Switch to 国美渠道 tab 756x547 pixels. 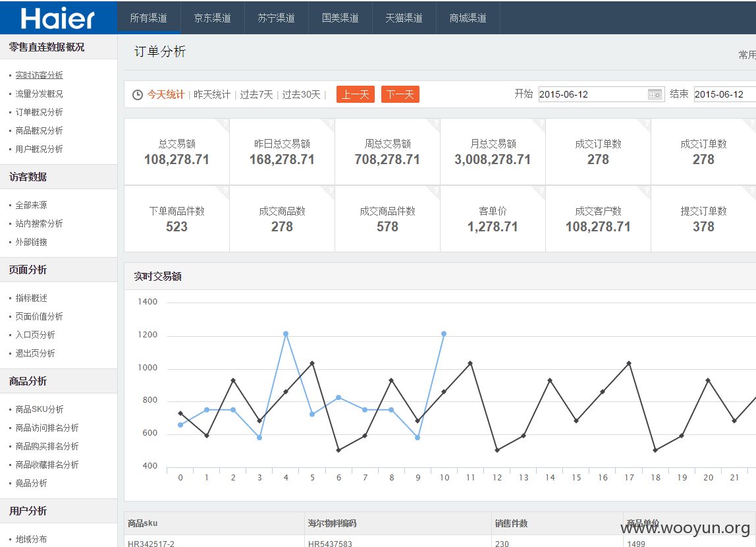point(340,18)
